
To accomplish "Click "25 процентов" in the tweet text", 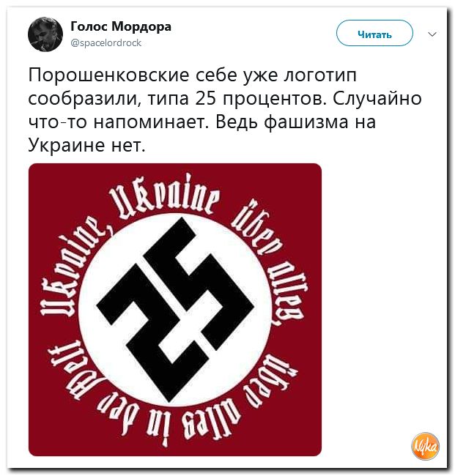I will coord(262,100).
